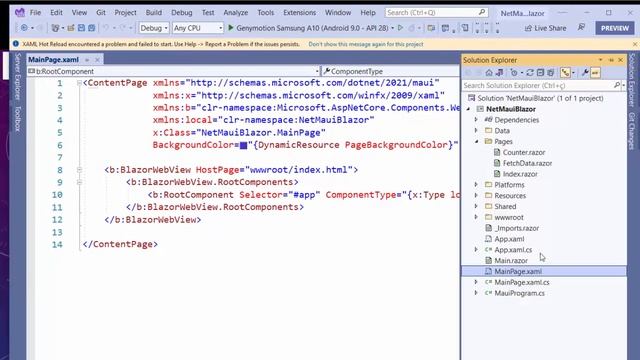Collapse the NetMauiBlazor project node
The image size is (640, 360).
click(x=468, y=109)
